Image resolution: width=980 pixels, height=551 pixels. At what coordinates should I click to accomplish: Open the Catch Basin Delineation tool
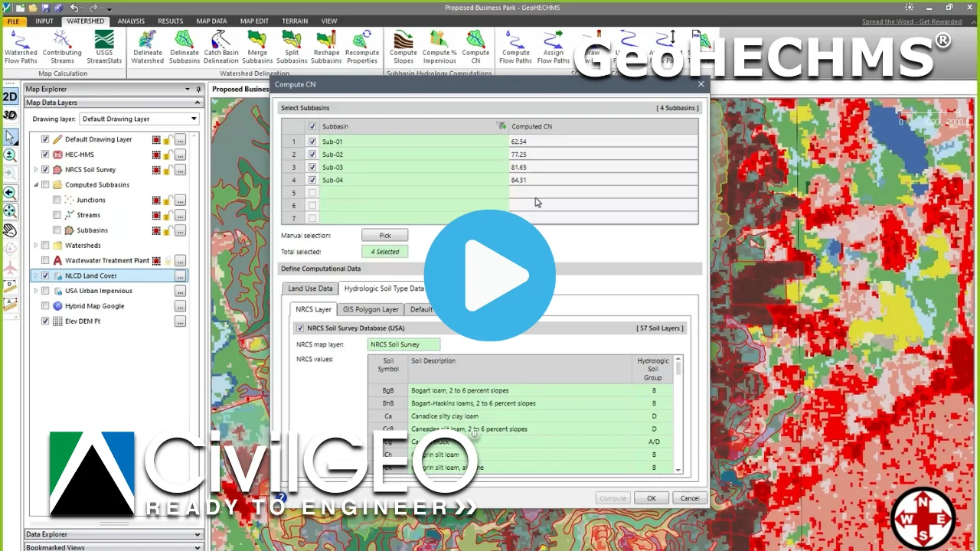[220, 44]
